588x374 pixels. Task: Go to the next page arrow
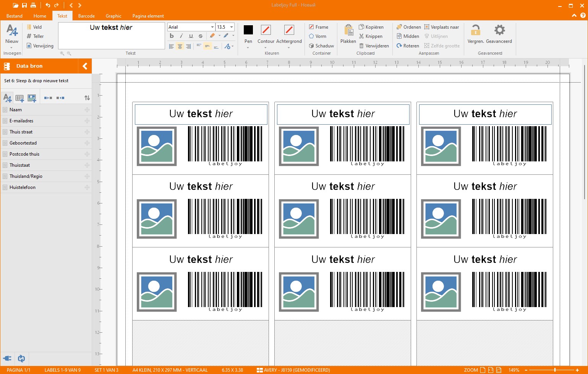[x=80, y=5]
